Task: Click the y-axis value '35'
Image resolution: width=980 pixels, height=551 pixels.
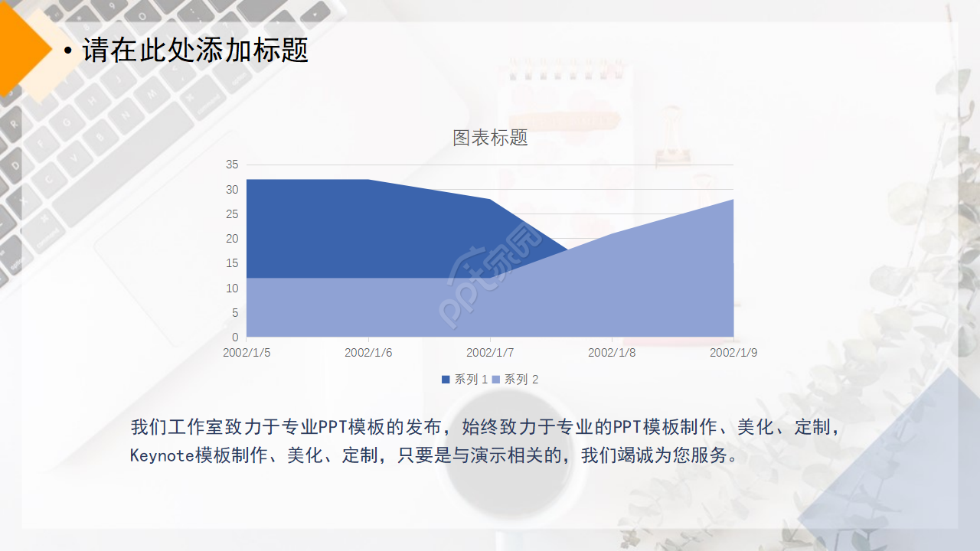Action: (232, 165)
